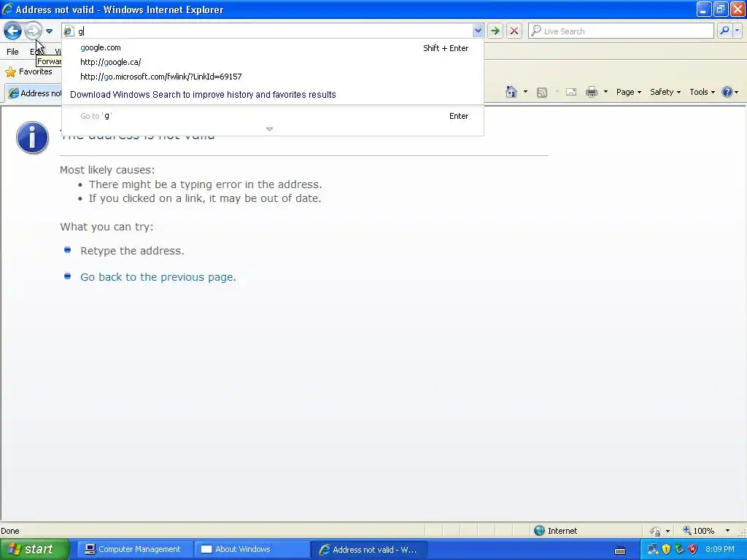Select http://google.ca/ suggestion

click(273, 62)
